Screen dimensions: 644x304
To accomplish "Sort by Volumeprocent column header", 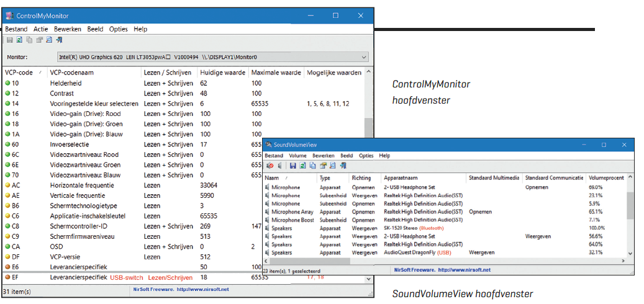I will click(x=606, y=178).
